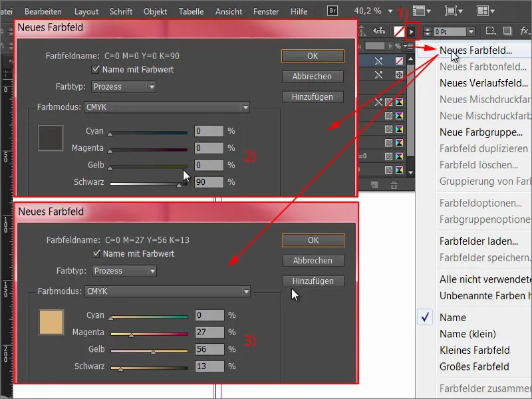Click OK in the K=13 dialog
The width and height of the screenshot is (532, 399).
pos(313,240)
